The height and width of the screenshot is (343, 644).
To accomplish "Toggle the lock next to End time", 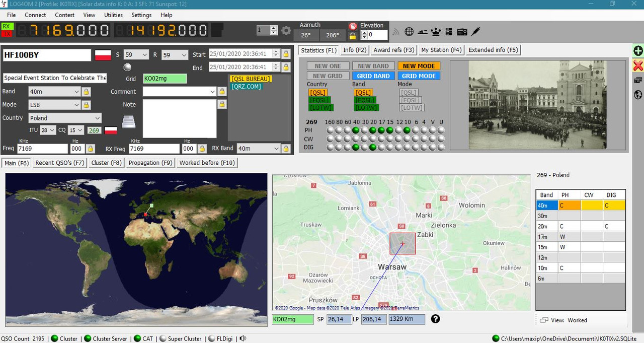I will pyautogui.click(x=286, y=67).
